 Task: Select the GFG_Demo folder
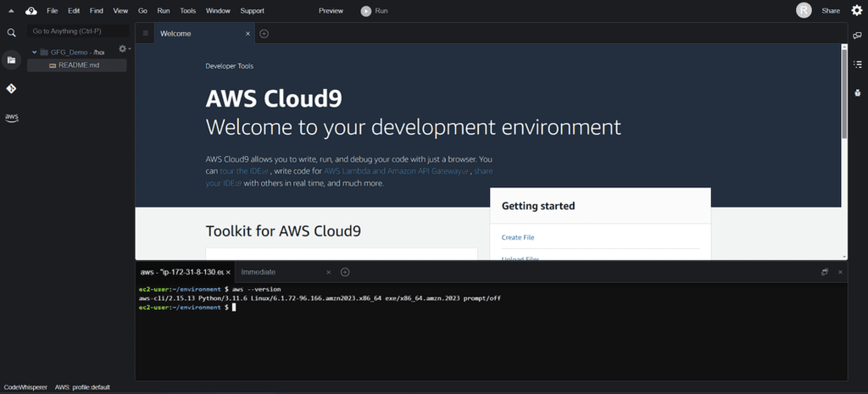click(x=70, y=53)
